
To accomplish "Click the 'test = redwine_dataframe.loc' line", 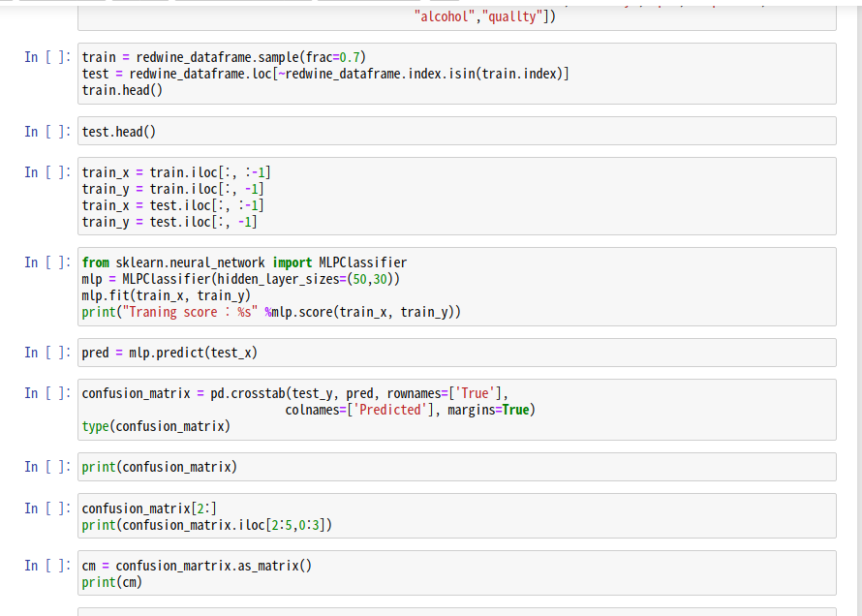I will coord(325,74).
